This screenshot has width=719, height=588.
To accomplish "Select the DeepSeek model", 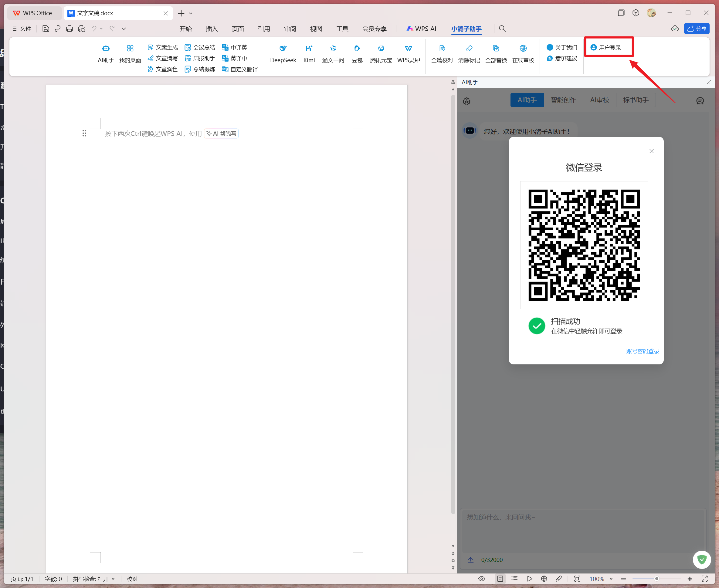I will click(x=283, y=54).
